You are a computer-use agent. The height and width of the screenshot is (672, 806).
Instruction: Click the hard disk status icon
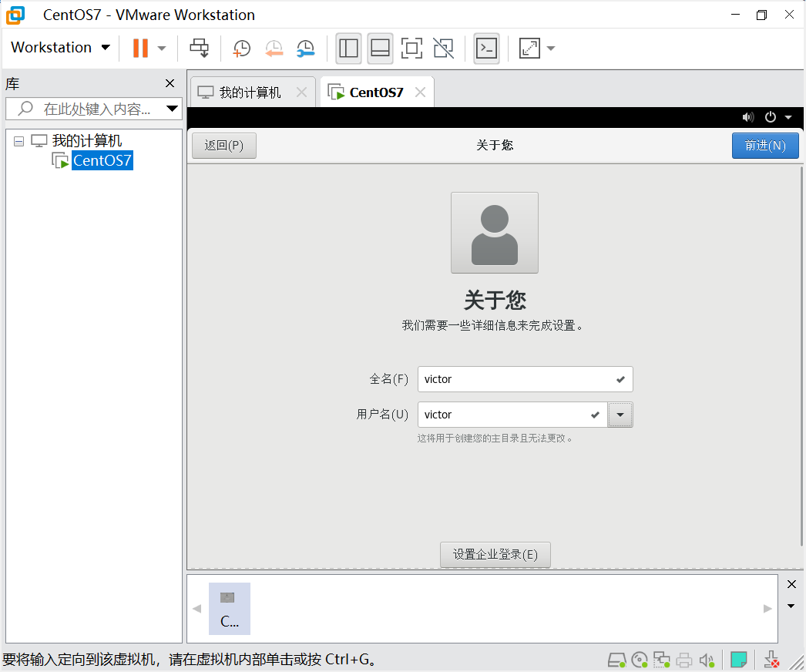[x=616, y=660]
